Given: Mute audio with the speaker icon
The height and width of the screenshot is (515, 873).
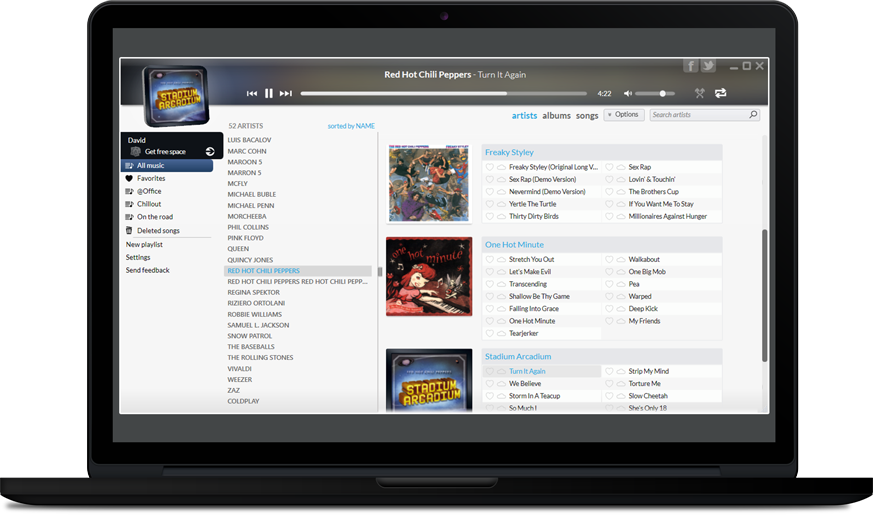Looking at the screenshot, I should pyautogui.click(x=627, y=94).
